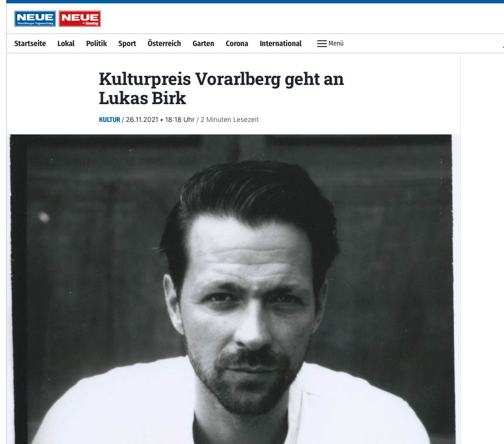Image resolution: width=504 pixels, height=444 pixels.
Task: Go to Startseite in the navigation bar
Action: [30, 43]
